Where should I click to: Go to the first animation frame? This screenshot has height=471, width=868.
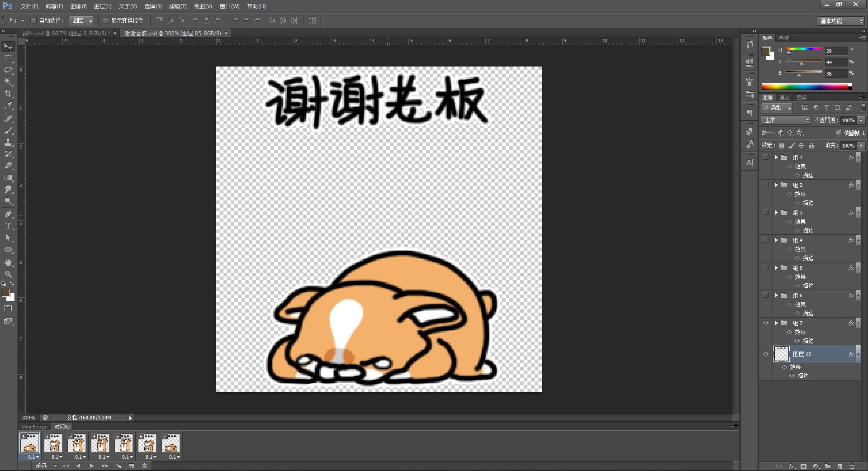tap(66, 466)
